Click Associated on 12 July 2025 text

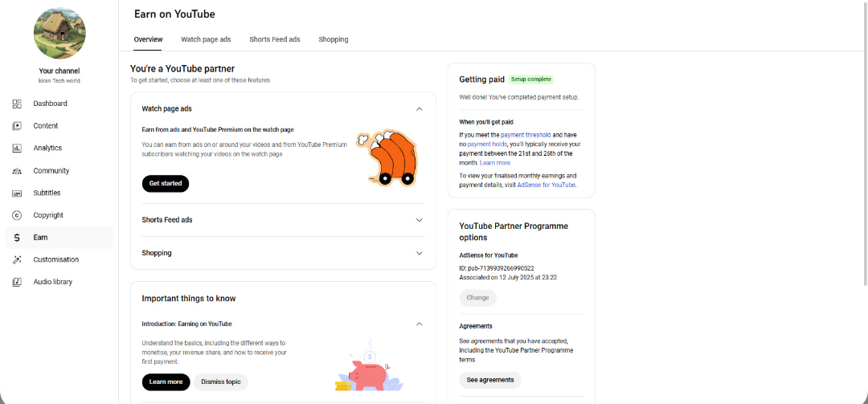pos(508,277)
